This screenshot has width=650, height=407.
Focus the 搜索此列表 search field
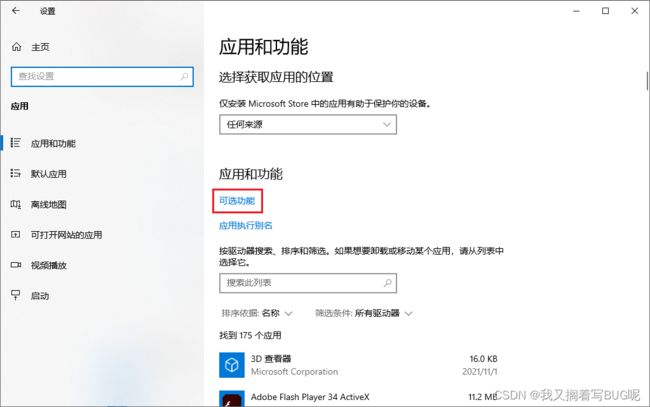[x=308, y=283]
